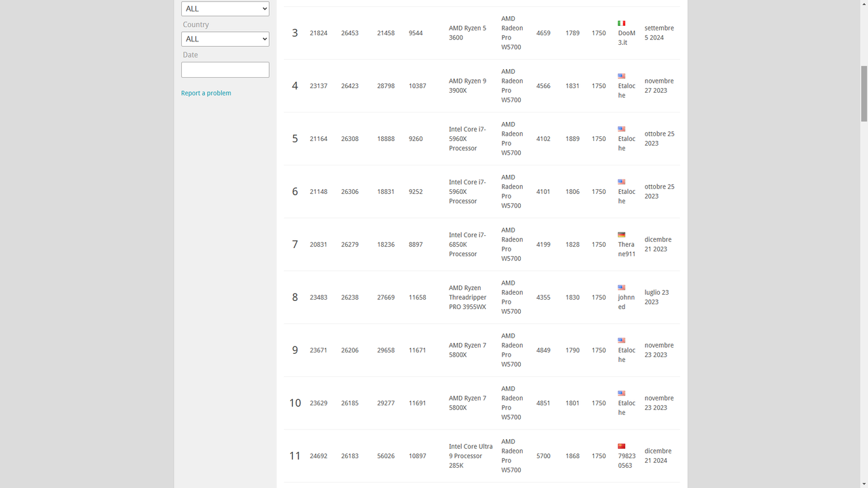The height and width of the screenshot is (488, 868).
Task: Click value 1889 in row 5
Action: (572, 139)
